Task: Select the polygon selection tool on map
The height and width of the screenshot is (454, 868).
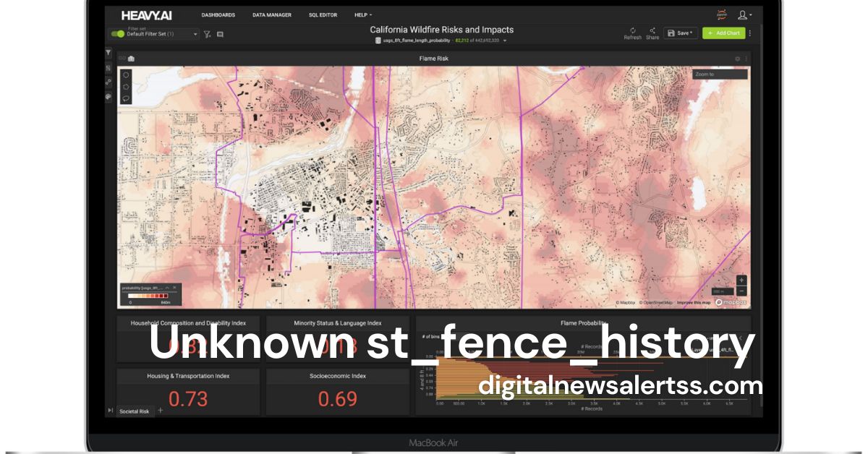Action: pos(126,86)
